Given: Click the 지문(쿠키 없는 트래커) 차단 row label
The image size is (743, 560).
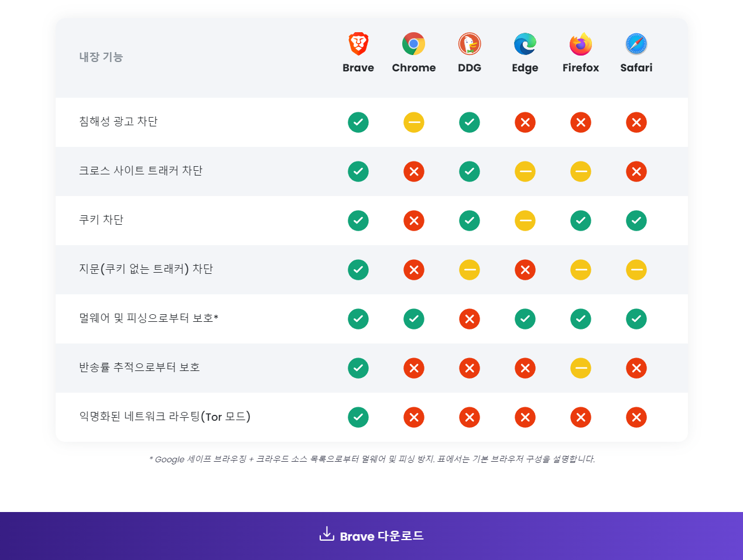Looking at the screenshot, I should pyautogui.click(x=146, y=269).
